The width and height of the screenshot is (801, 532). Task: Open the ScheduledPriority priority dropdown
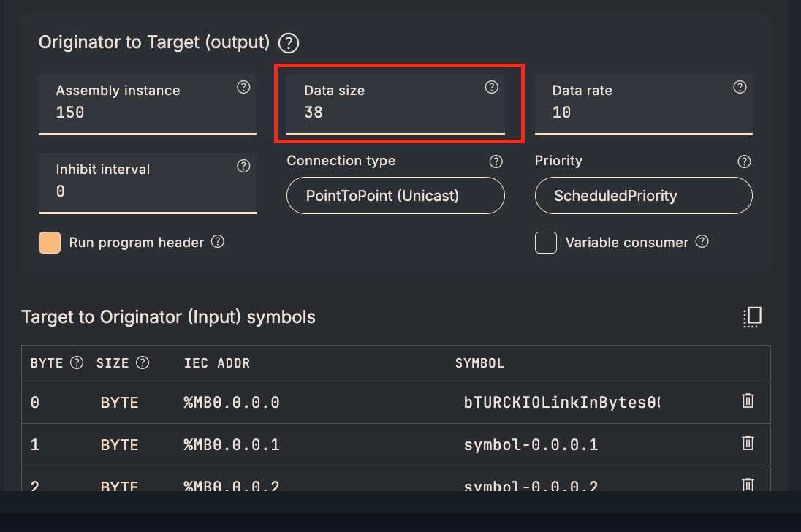[643, 196]
